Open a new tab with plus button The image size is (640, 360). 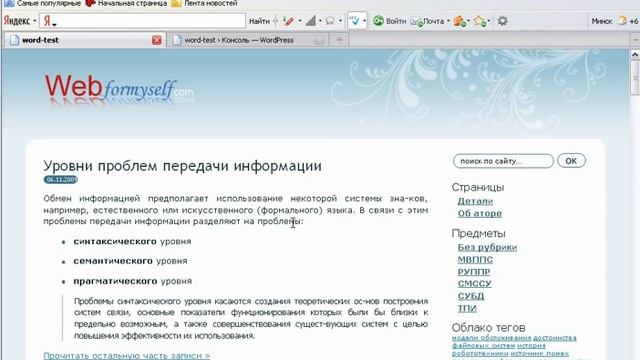click(339, 40)
